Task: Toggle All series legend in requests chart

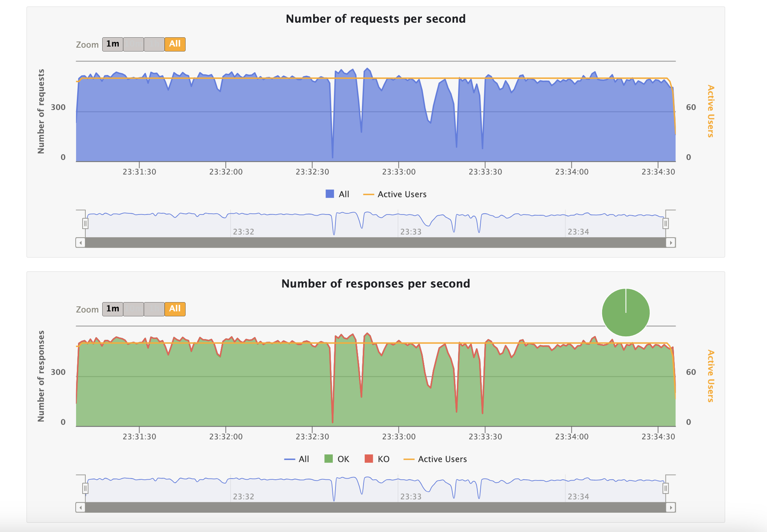Action: (337, 194)
